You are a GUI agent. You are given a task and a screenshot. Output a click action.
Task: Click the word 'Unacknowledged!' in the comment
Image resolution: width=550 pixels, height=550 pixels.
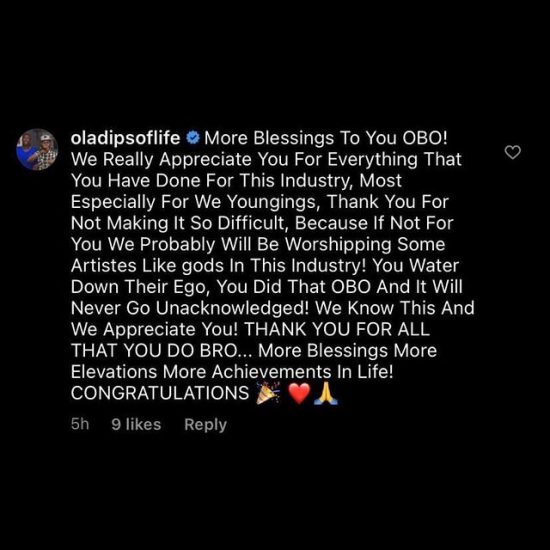pyautogui.click(x=232, y=308)
